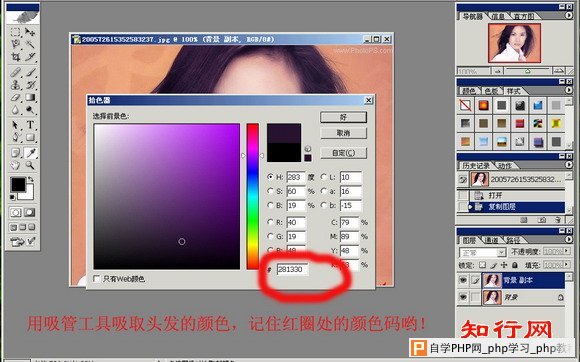Select the Path Selection arrow tool
Image resolution: width=580 pixels, height=362 pixels.
(15, 125)
